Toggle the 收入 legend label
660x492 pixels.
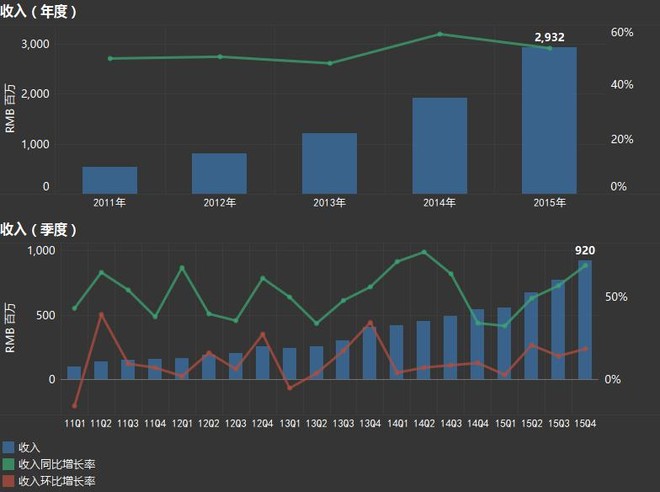tap(29, 447)
